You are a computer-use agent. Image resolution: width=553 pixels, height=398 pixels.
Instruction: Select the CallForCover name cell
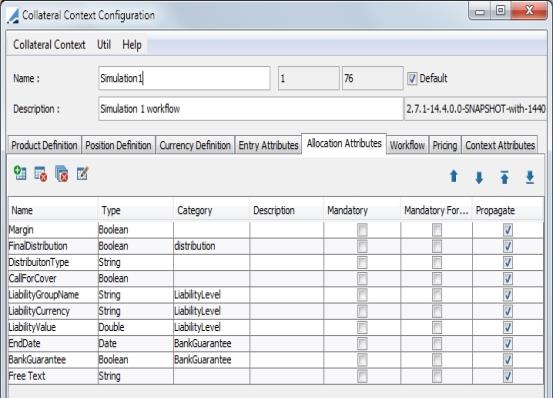click(53, 278)
